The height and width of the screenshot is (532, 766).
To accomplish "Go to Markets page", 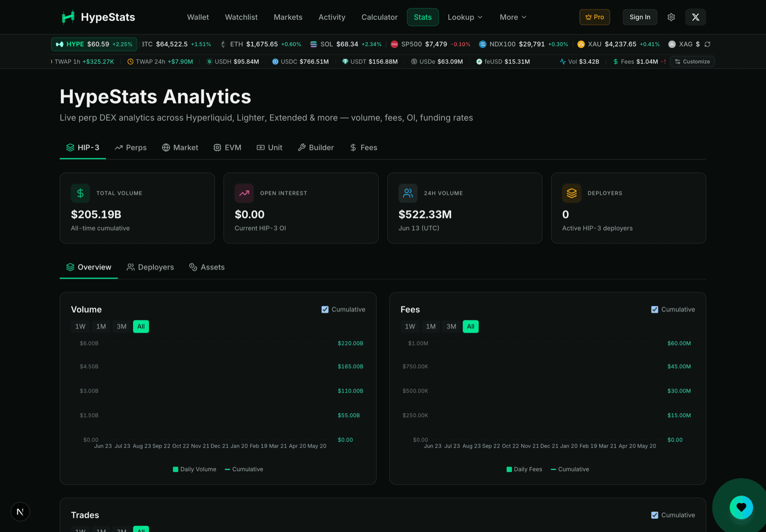I will click(x=288, y=17).
